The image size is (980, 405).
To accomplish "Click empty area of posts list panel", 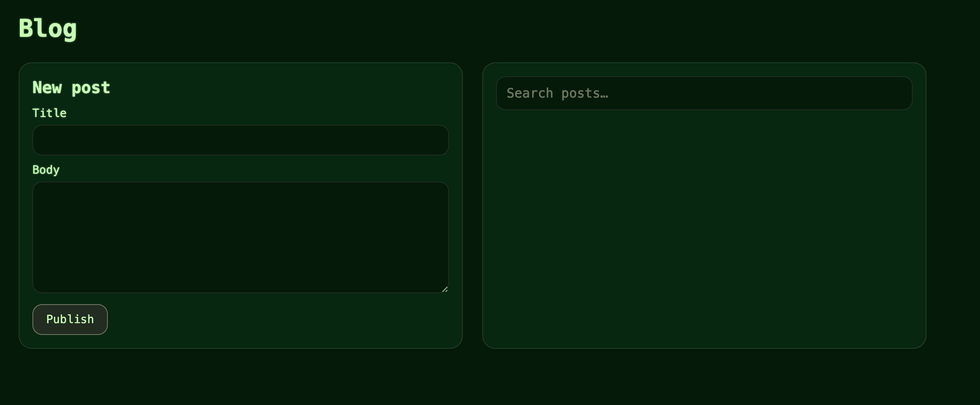I will [x=704, y=227].
